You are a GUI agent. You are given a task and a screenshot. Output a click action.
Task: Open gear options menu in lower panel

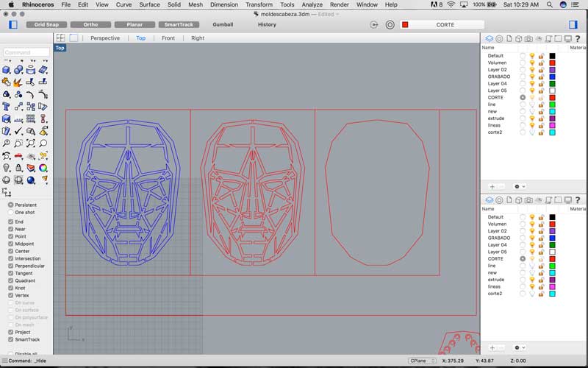pyautogui.click(x=520, y=347)
